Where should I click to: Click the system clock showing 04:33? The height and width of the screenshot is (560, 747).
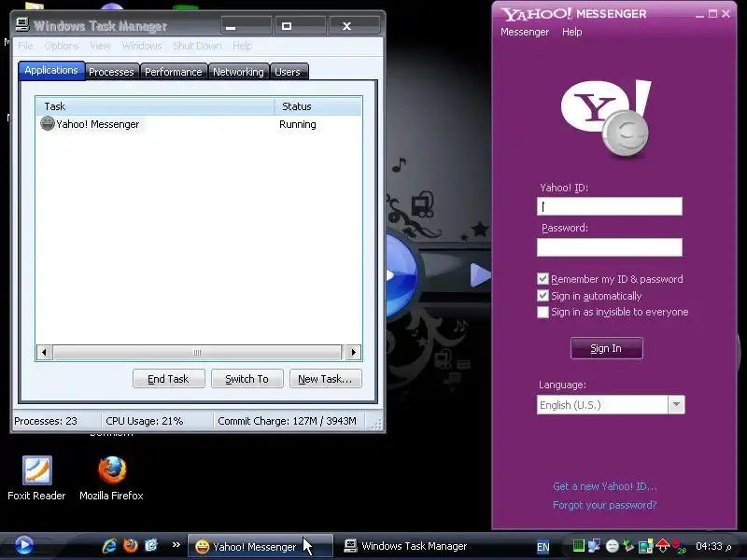click(x=709, y=546)
